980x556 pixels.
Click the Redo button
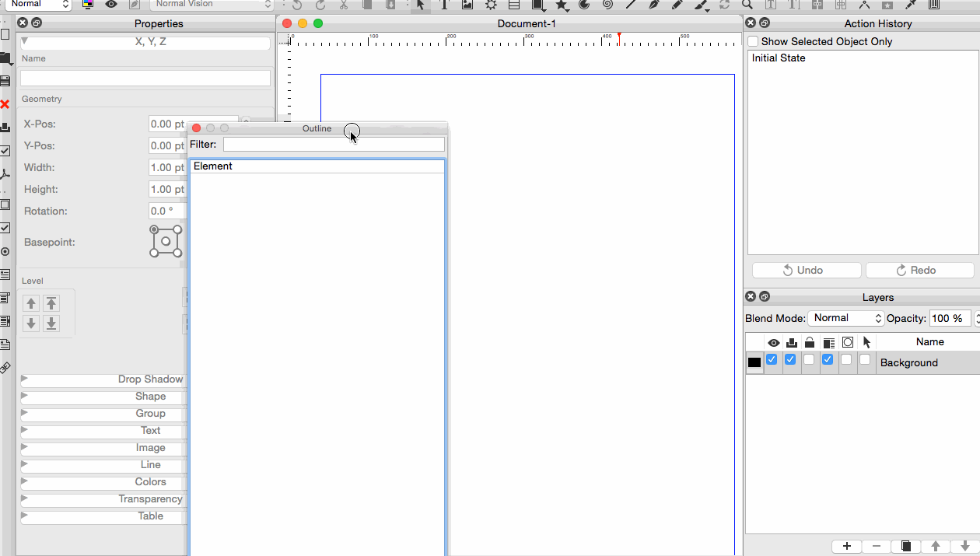click(x=919, y=270)
